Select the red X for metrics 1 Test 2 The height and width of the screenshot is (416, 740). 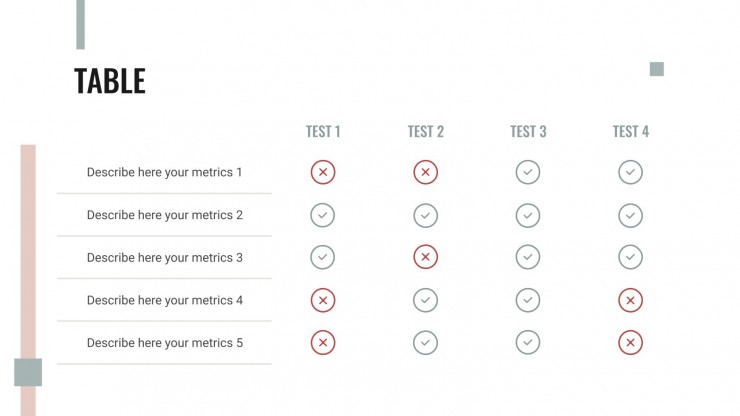click(x=425, y=172)
